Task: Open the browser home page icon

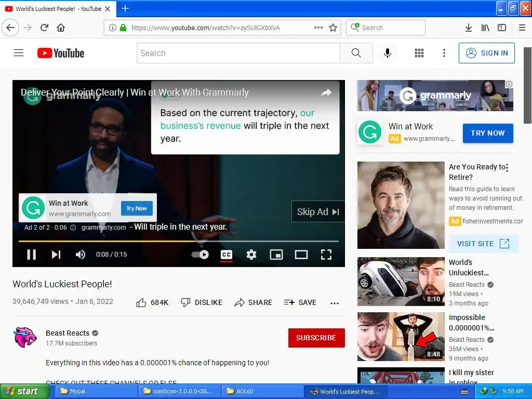Action: point(61,28)
